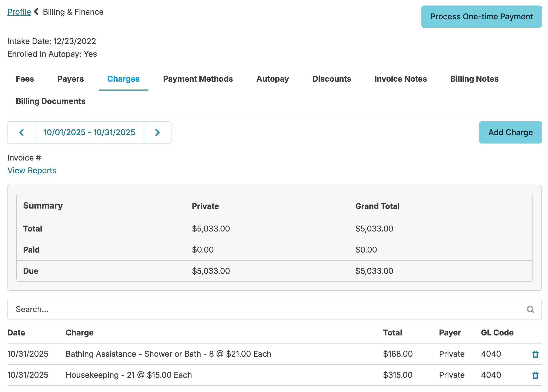The image size is (548, 392).
Task: Open the Billing Documents tab
Action: pyautogui.click(x=50, y=101)
